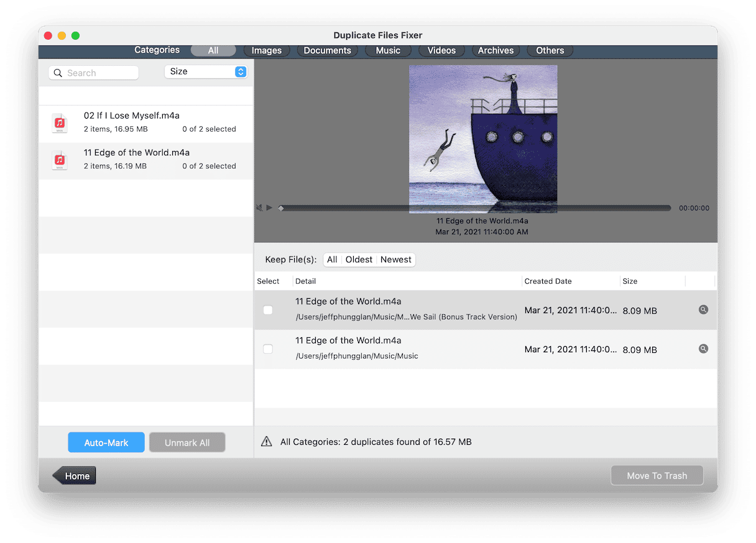Play the audio preview
The width and height of the screenshot is (756, 543).
click(x=269, y=208)
